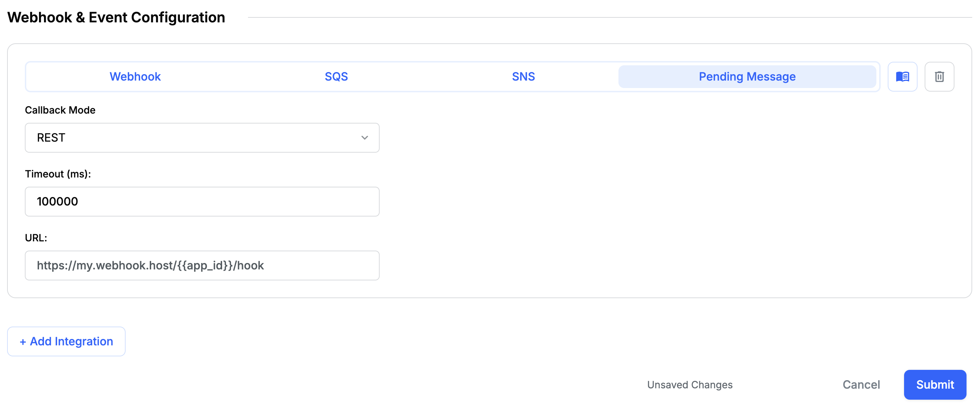Click the Unsaved Changes status text
This screenshot has height=416, width=980.
(689, 385)
